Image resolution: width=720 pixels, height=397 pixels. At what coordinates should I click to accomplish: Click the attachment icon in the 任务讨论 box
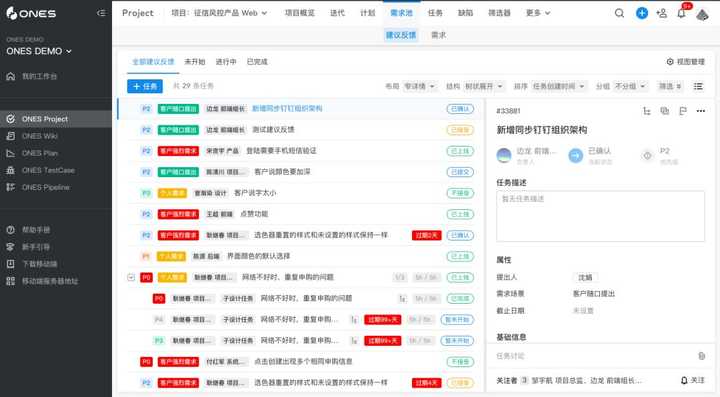(x=702, y=356)
